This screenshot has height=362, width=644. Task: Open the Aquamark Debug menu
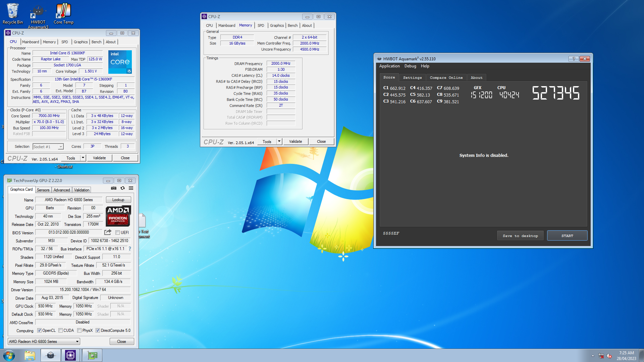click(410, 66)
